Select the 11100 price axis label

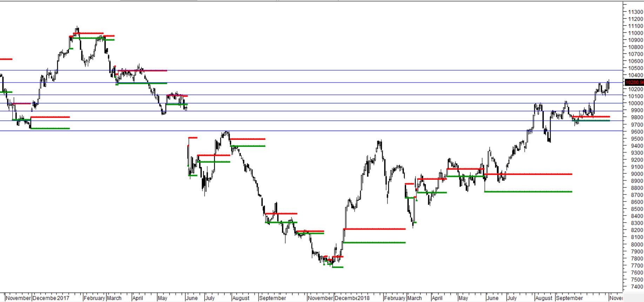point(636,26)
